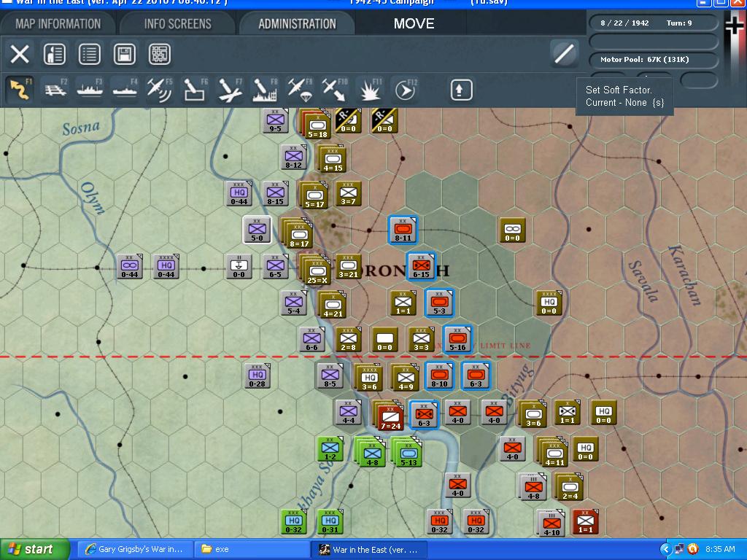Select F9 Air Transport parachute icon
Viewport: 747px width, 560px height.
[300, 89]
